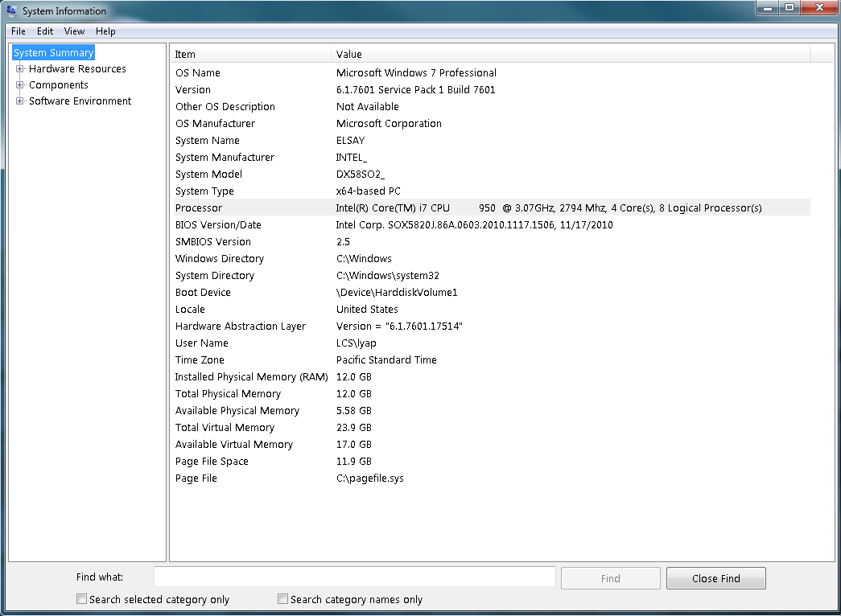Select the Time Zone row
The image size is (841, 616).
click(493, 359)
